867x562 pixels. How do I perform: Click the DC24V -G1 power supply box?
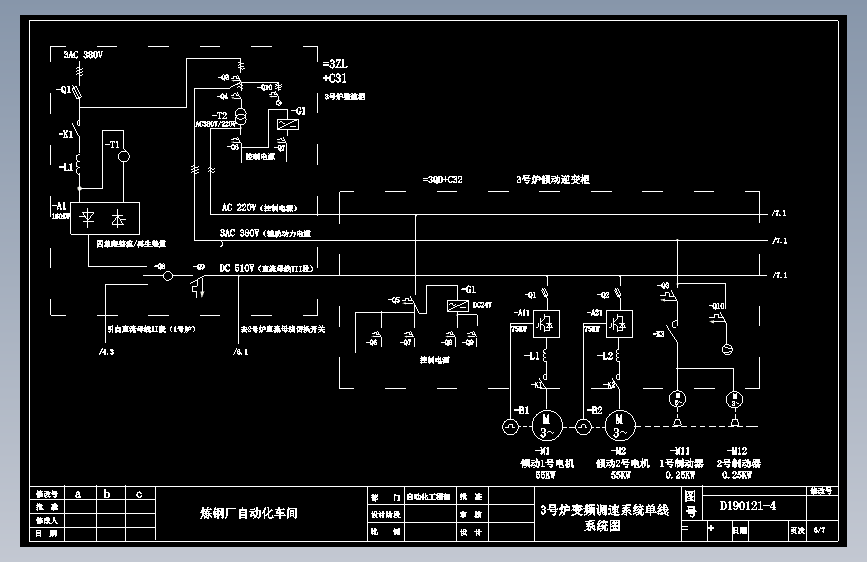pyautogui.click(x=457, y=305)
